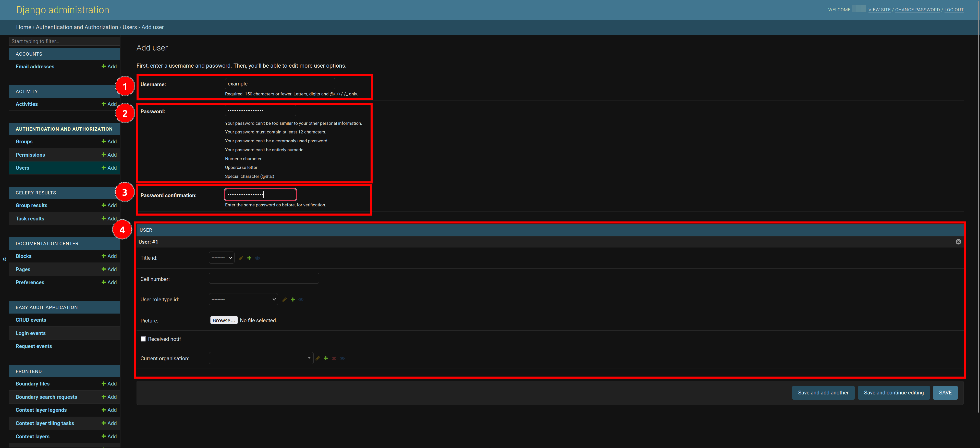Click the Users breadcrumb link

[x=129, y=27]
